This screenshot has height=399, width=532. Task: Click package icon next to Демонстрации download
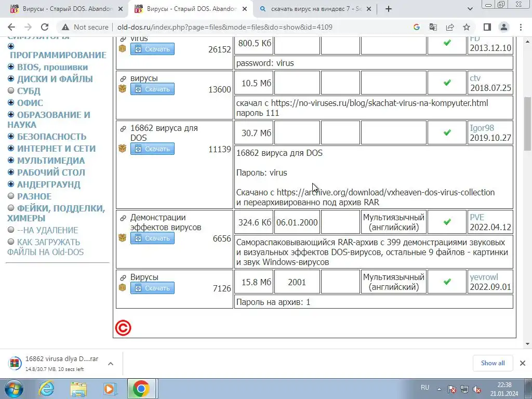[123, 238]
